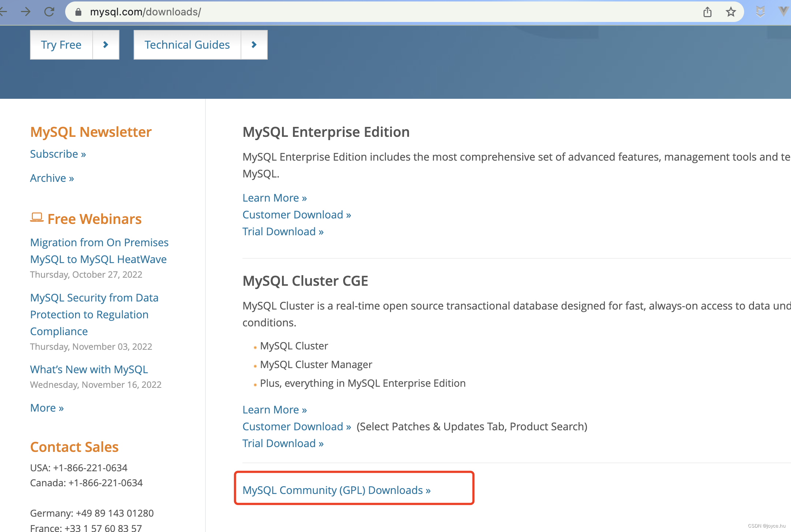
Task: Click the MySQL Newsletter heading
Action: point(91,132)
